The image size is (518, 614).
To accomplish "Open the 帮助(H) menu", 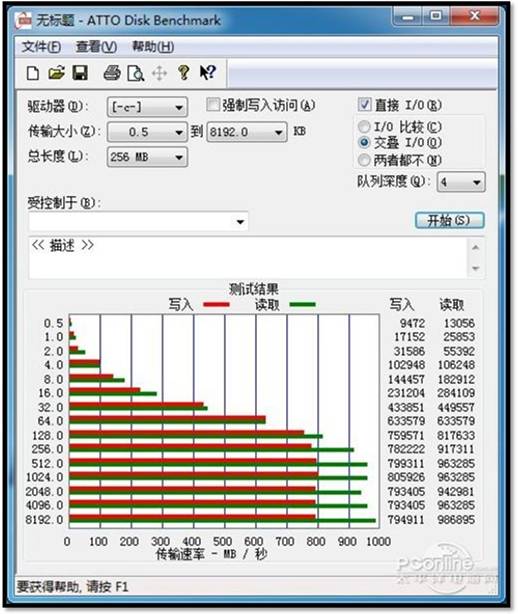I will 153,47.
